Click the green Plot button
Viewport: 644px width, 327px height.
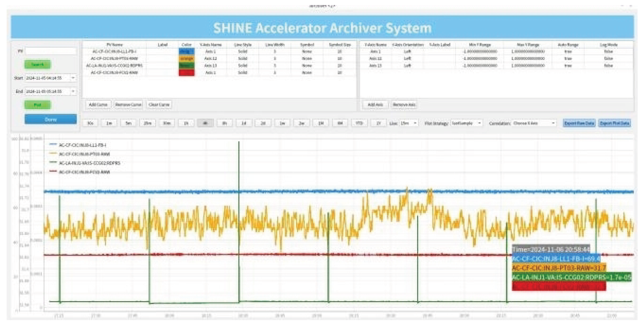click(x=37, y=105)
